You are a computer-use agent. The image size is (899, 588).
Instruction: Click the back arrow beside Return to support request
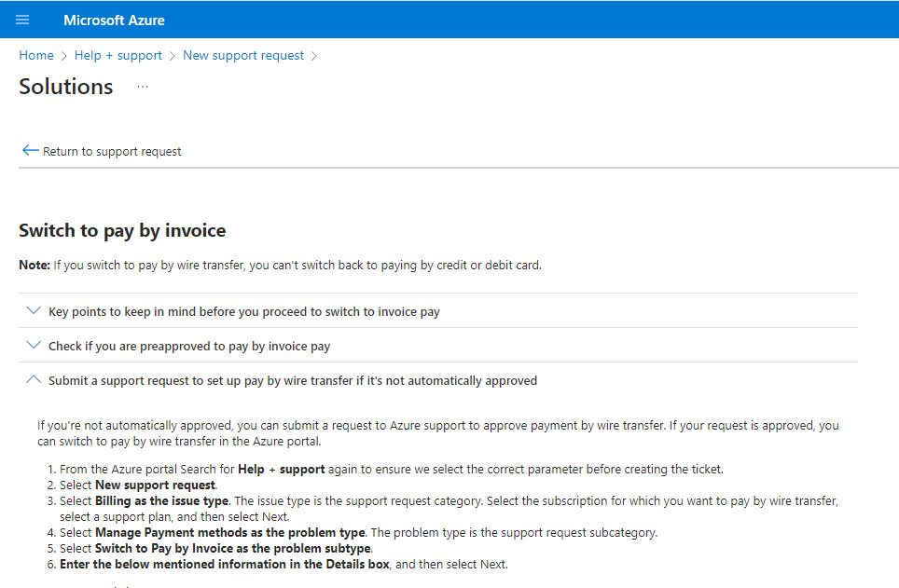pos(29,150)
